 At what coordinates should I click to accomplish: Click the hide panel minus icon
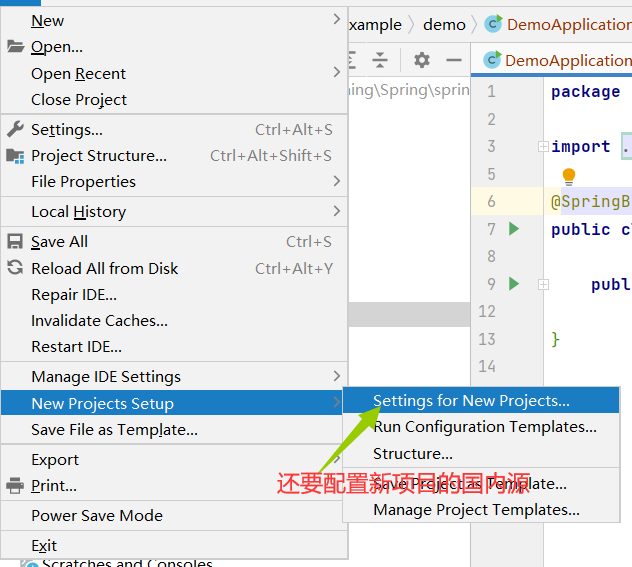point(454,60)
